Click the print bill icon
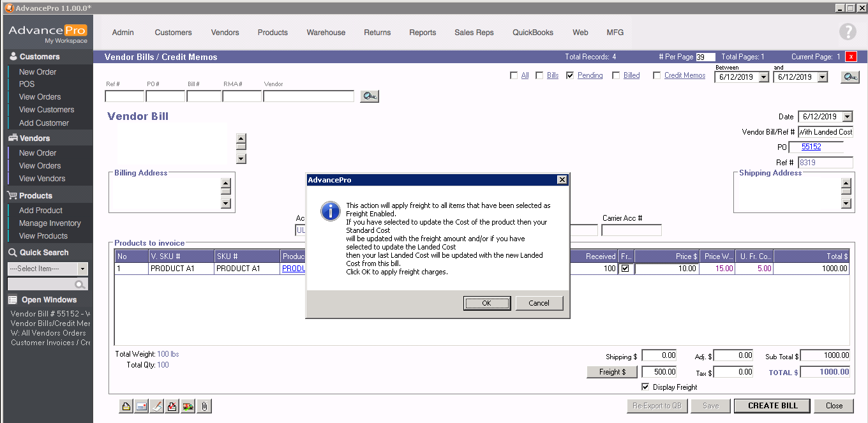 (x=126, y=406)
